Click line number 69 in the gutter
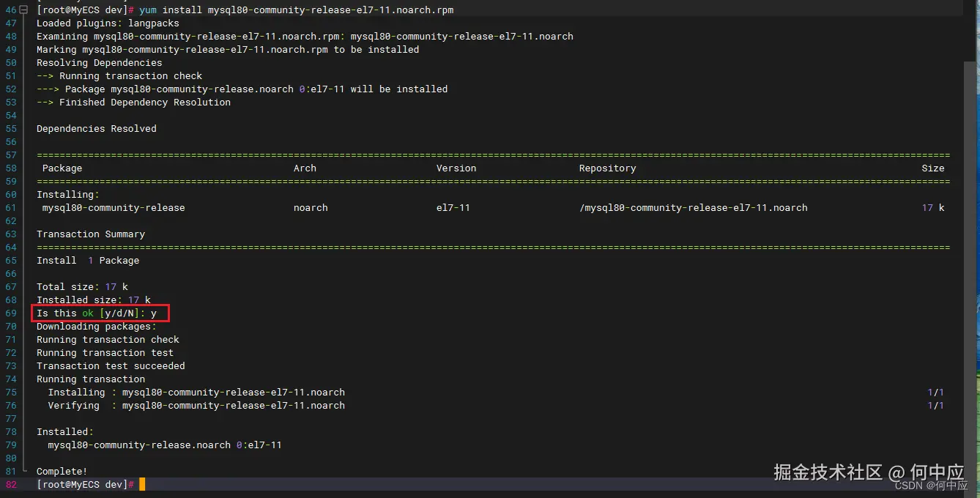Screen dimensions: 980x498 tap(10, 313)
